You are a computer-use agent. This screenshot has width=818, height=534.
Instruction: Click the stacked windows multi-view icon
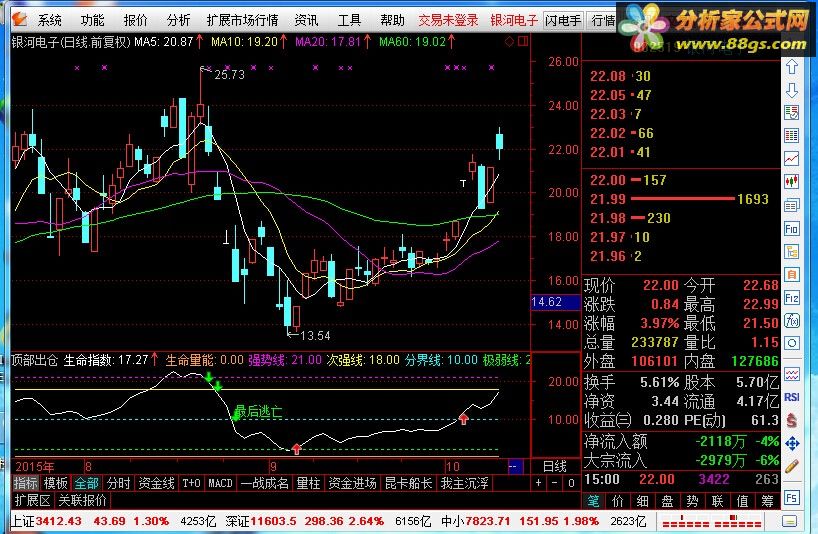792,205
